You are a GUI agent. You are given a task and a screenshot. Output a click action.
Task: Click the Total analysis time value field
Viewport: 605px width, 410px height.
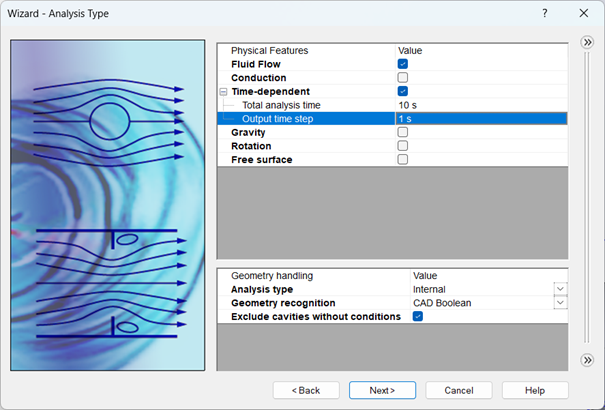[x=480, y=105]
